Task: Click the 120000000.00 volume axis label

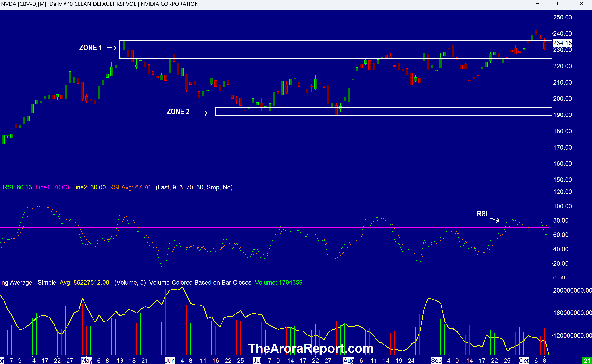Action: (x=573, y=335)
